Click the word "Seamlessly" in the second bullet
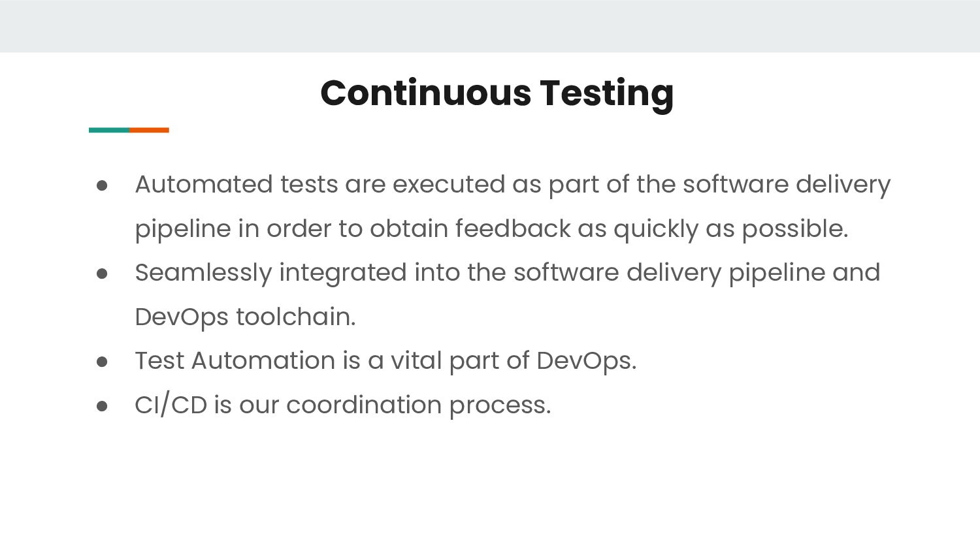The width and height of the screenshot is (980, 551). pyautogui.click(x=203, y=273)
